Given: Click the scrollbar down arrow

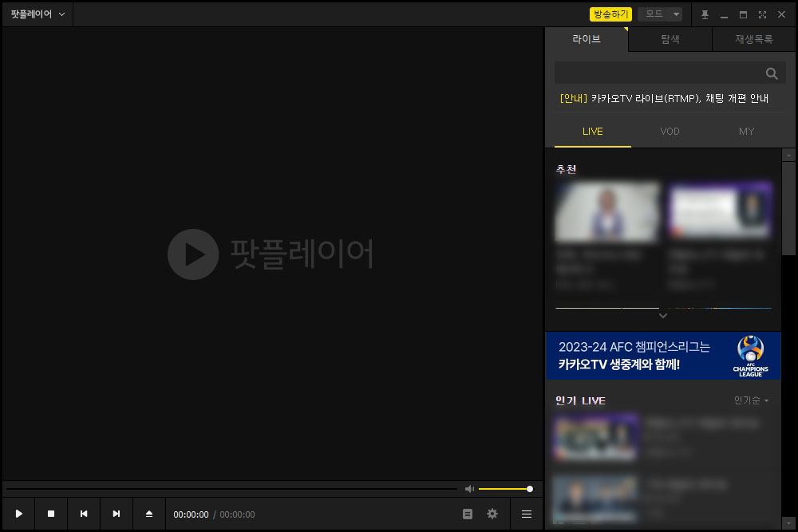Looking at the screenshot, I should pos(789,523).
